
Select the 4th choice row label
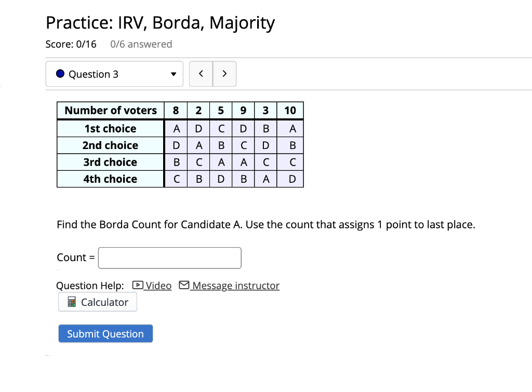click(x=111, y=179)
